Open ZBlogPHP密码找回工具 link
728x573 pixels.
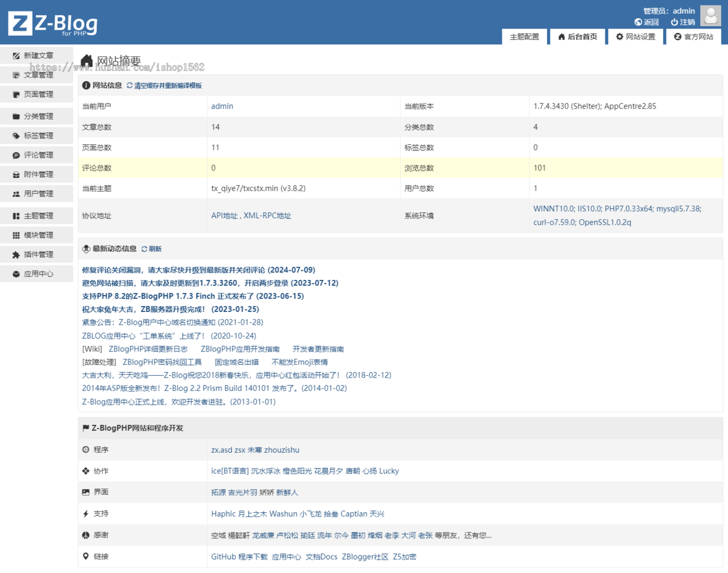(162, 362)
